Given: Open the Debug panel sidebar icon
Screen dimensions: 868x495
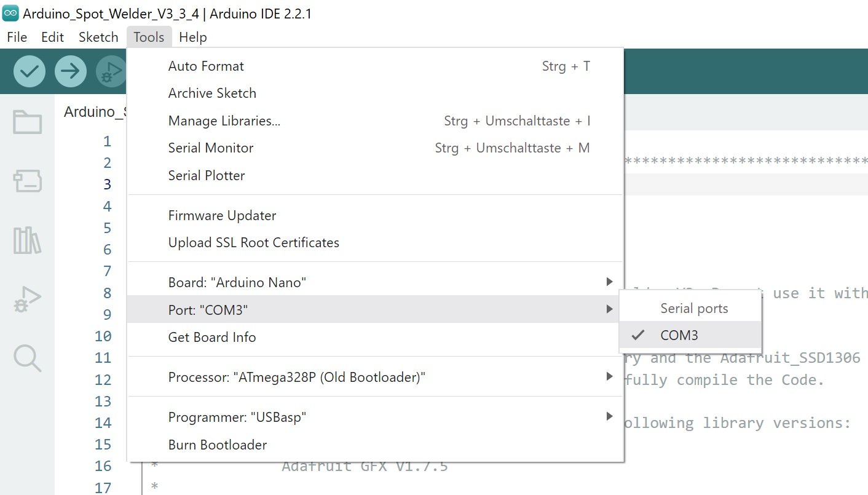Looking at the screenshot, I should (28, 299).
